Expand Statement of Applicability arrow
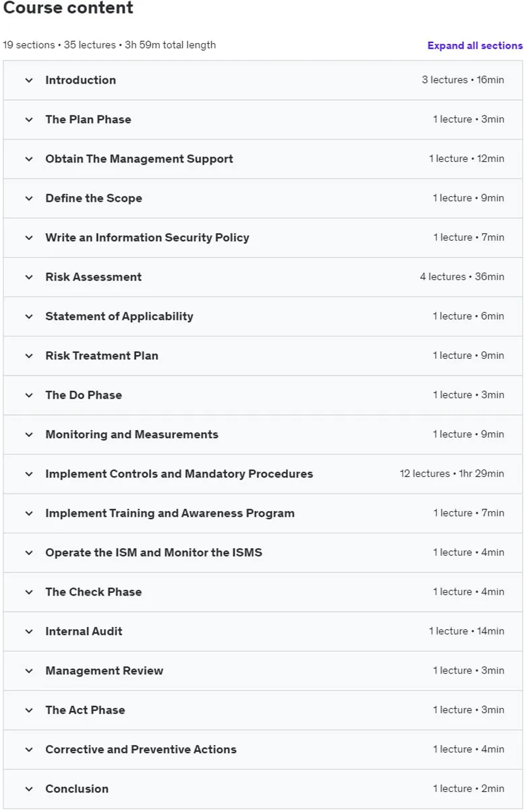Viewport: 526px width, 812px height. tap(29, 316)
